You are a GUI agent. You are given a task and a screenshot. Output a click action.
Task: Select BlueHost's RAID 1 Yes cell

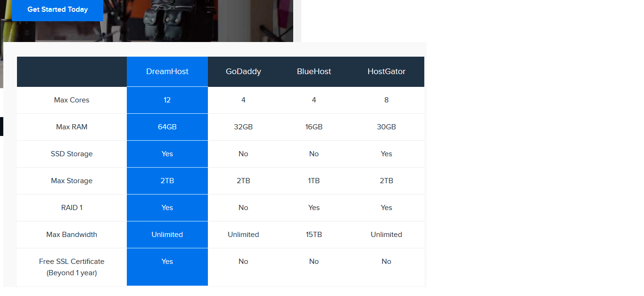[314, 208]
